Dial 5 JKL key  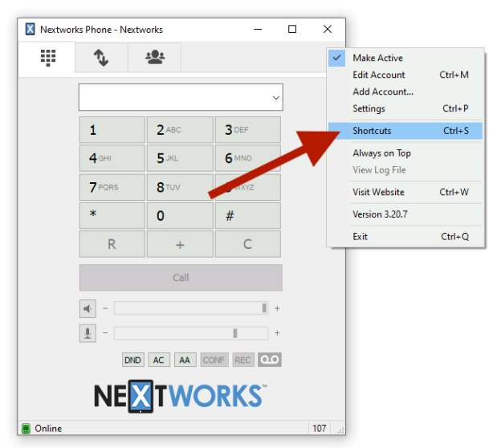[x=180, y=158]
